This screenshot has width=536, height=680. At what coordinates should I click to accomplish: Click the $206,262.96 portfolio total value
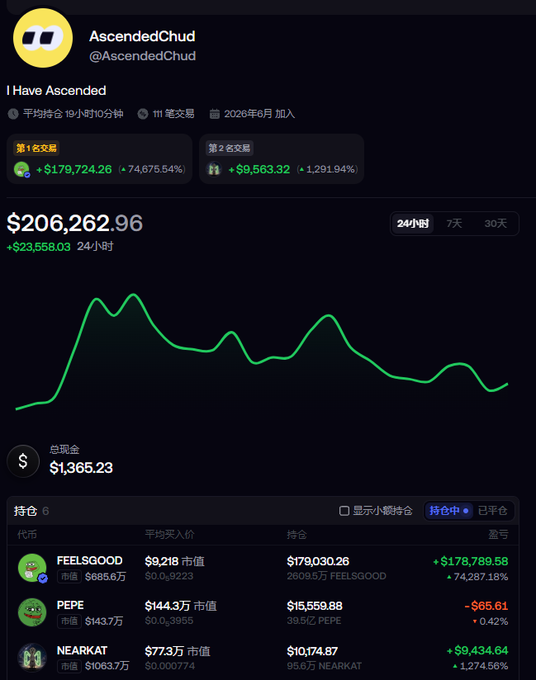coord(75,223)
